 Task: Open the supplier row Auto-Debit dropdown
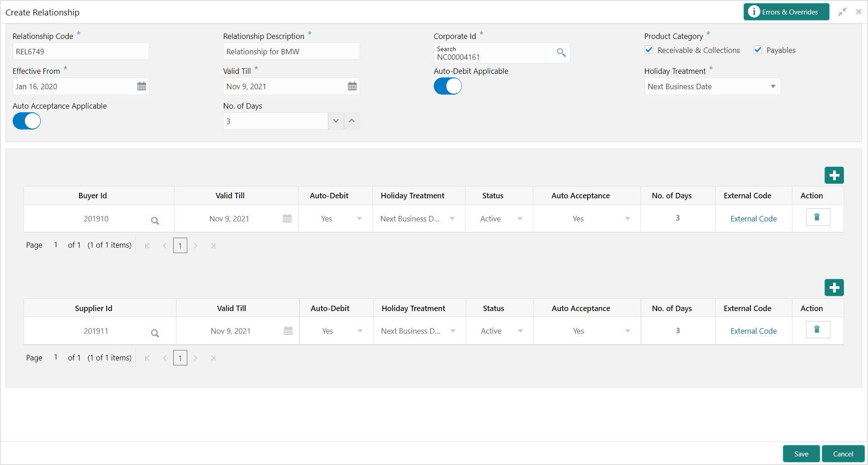click(x=360, y=331)
